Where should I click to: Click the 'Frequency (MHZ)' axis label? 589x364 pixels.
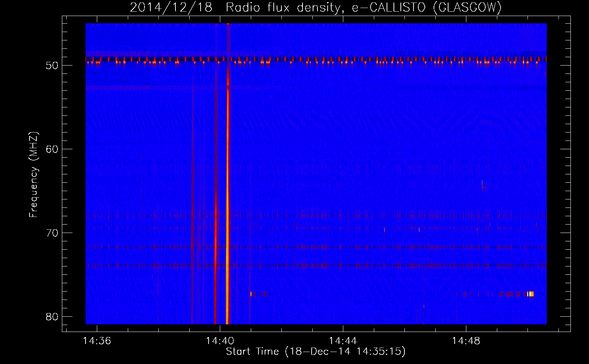(x=33, y=175)
